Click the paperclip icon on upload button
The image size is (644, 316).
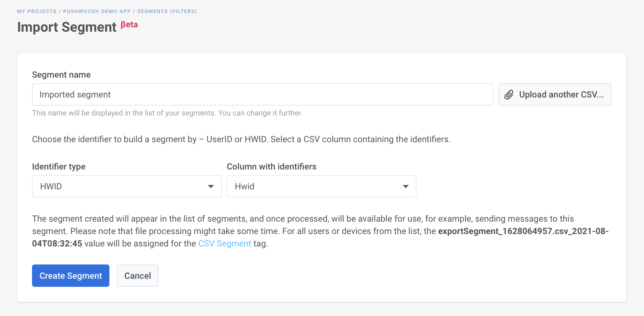[509, 95]
